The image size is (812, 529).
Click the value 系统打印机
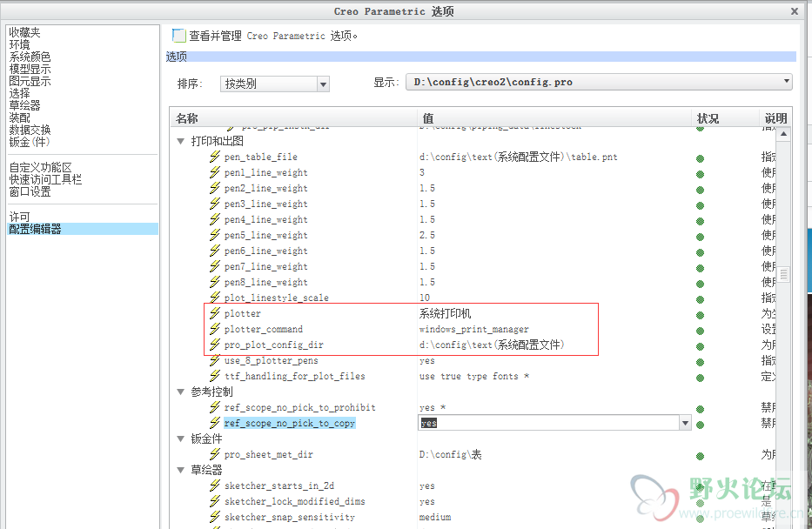[445, 313]
